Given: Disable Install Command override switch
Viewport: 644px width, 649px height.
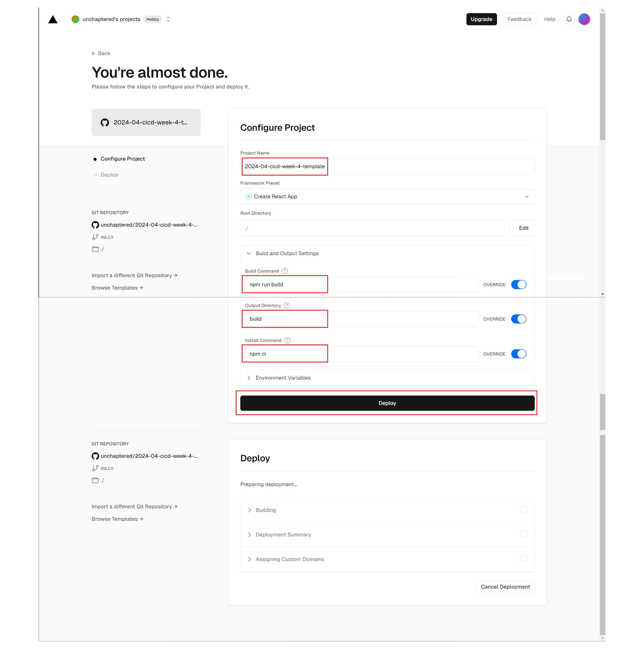Looking at the screenshot, I should (x=518, y=354).
